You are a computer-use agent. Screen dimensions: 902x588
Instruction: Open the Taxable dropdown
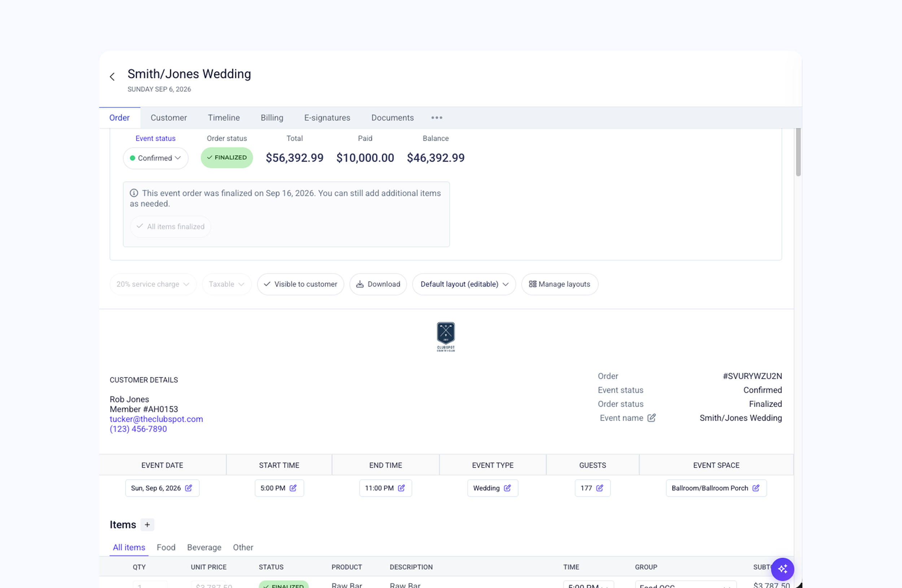pos(227,284)
